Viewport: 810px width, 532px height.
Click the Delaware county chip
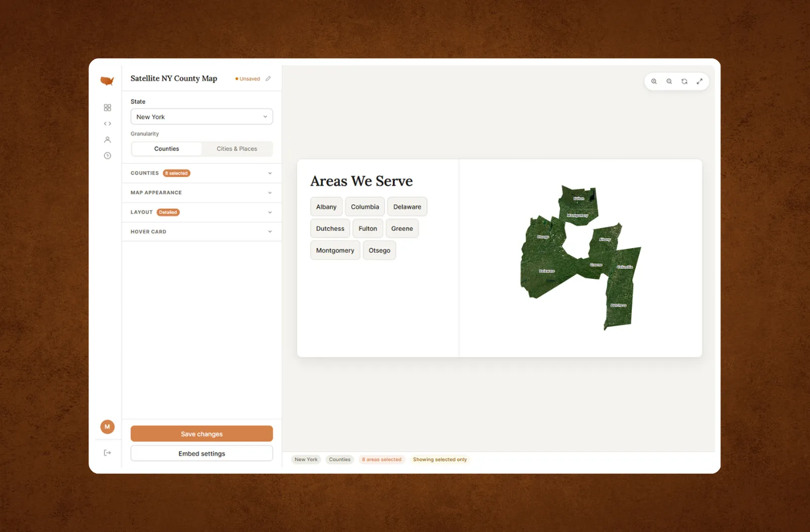(x=407, y=207)
